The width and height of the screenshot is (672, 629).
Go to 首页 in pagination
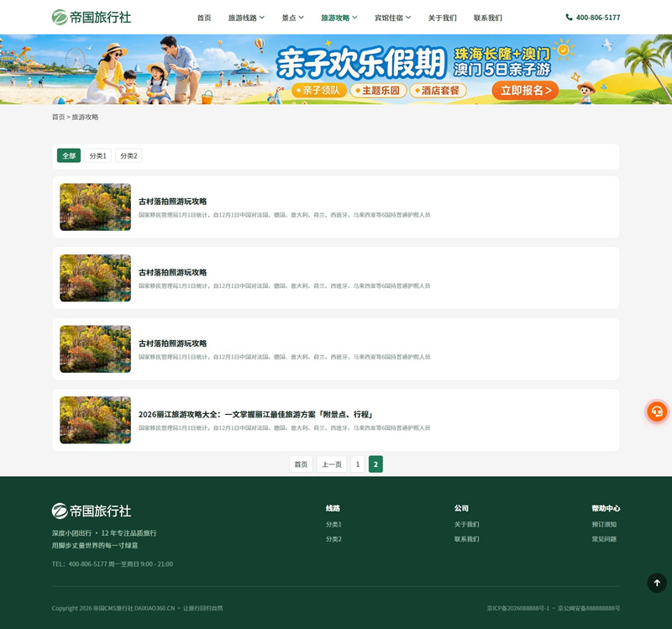click(301, 464)
